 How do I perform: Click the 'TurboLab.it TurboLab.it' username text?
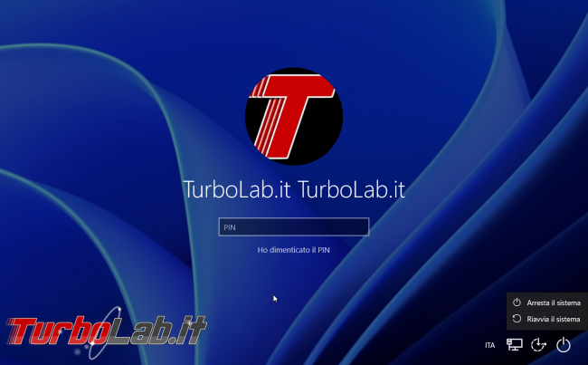tap(294, 189)
